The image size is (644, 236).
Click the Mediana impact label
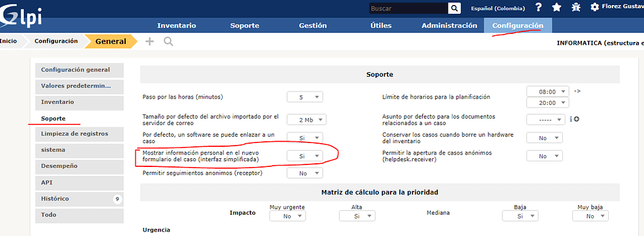438,213
